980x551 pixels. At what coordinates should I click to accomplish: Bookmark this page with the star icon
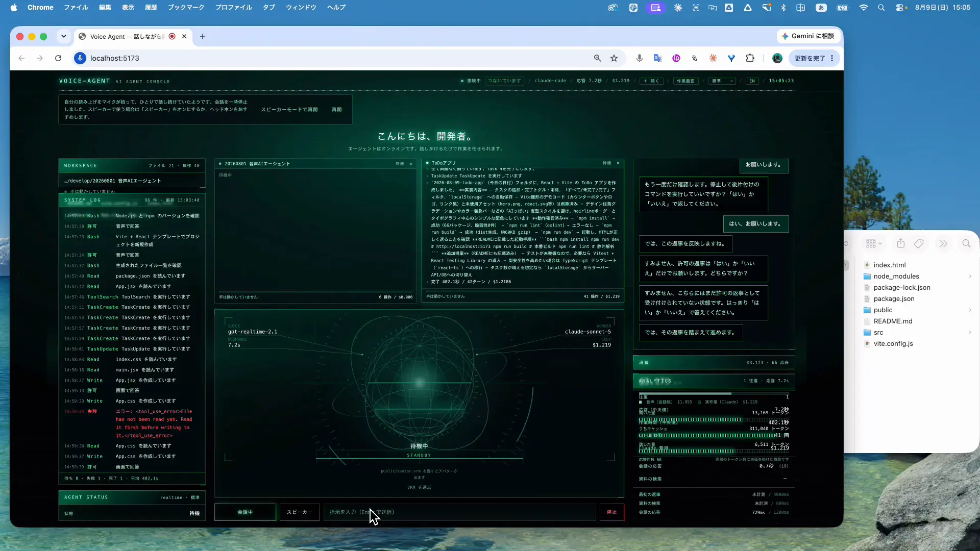614,58
